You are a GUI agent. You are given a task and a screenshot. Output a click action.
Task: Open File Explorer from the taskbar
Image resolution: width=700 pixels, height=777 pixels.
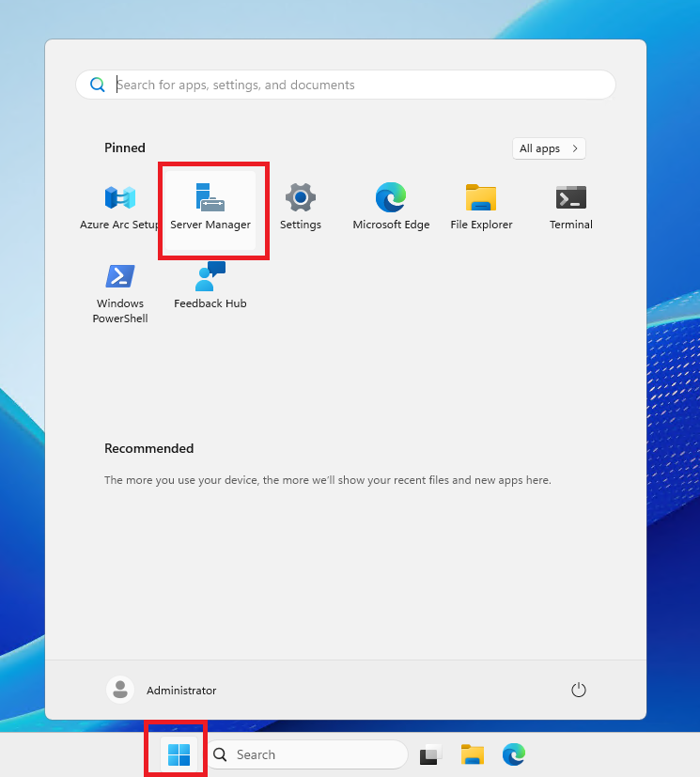coord(472,754)
